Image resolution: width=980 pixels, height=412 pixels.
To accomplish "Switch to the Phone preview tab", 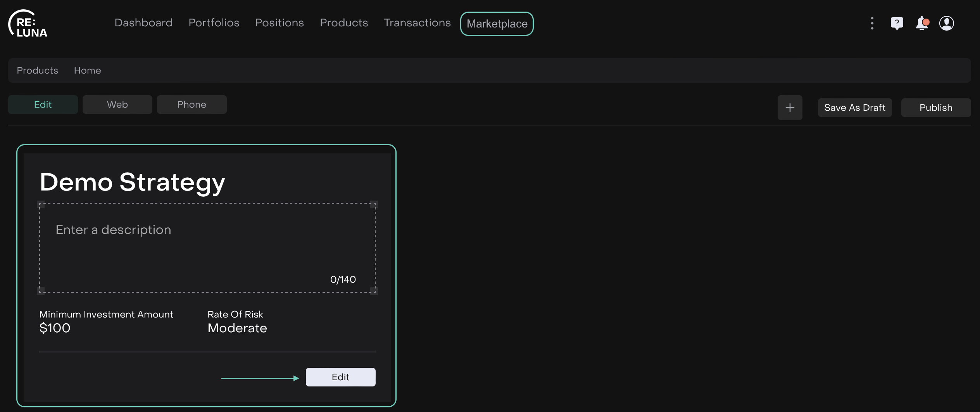I will click(192, 105).
